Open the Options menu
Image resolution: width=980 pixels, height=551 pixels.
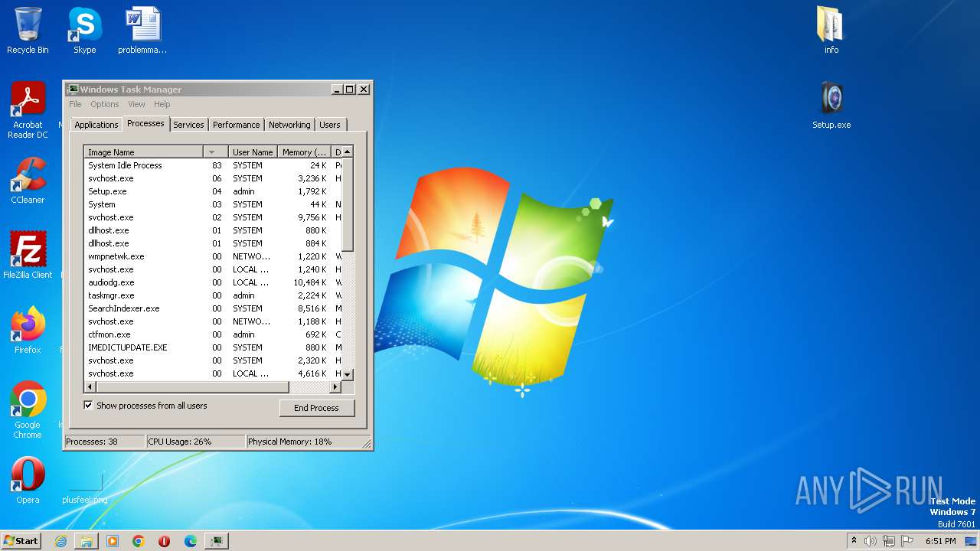pyautogui.click(x=105, y=104)
